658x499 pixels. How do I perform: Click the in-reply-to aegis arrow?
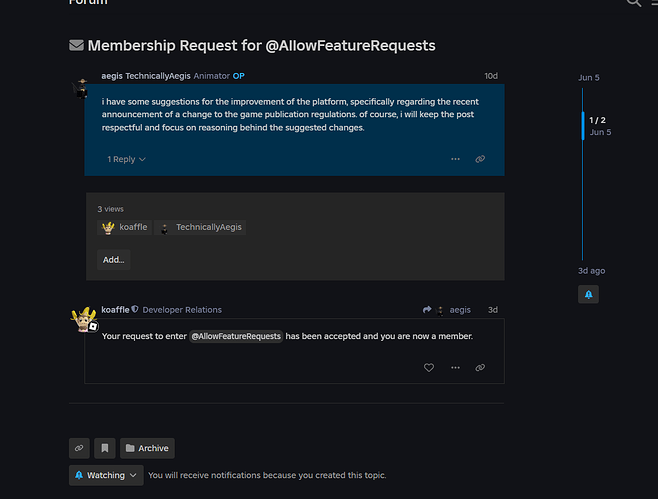click(x=447, y=310)
